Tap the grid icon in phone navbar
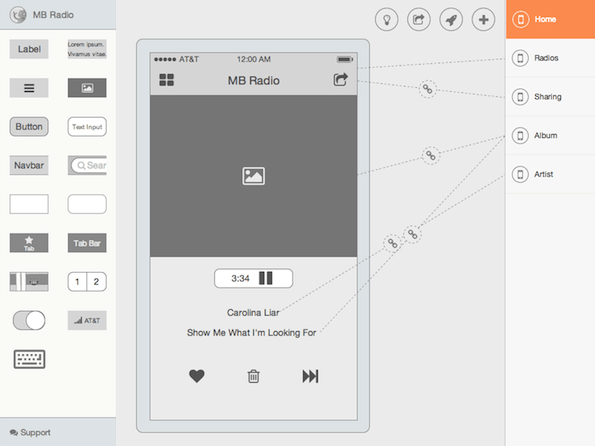This screenshot has height=446, width=595. point(167,80)
